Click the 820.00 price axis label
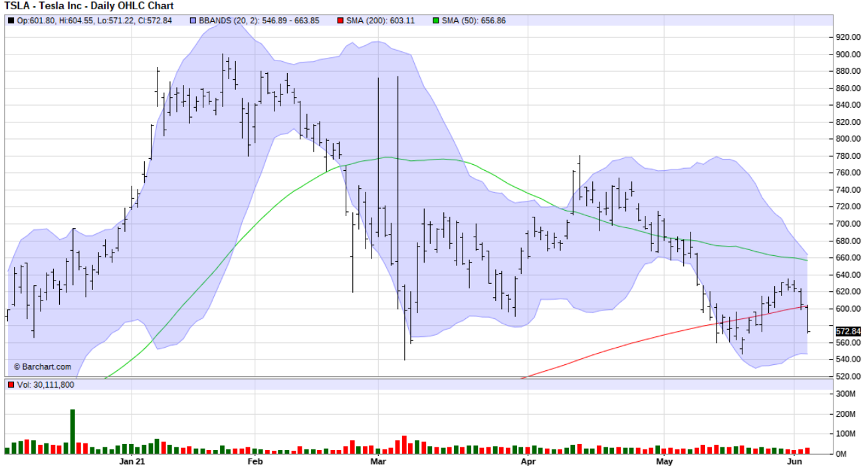Viewport: 868px width, 468px height. click(849, 122)
